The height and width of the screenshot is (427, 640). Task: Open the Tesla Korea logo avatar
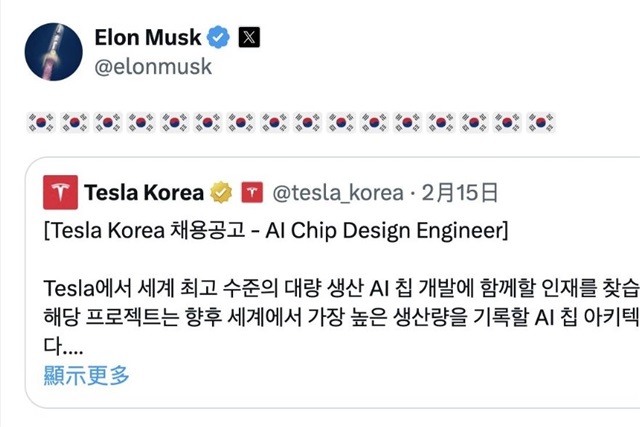point(60,192)
